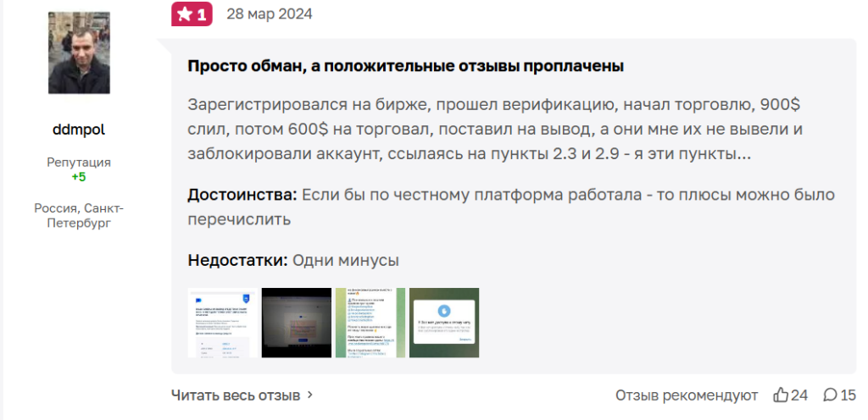
Task: Click 'Читать весь отзыв' link
Action: tap(236, 395)
